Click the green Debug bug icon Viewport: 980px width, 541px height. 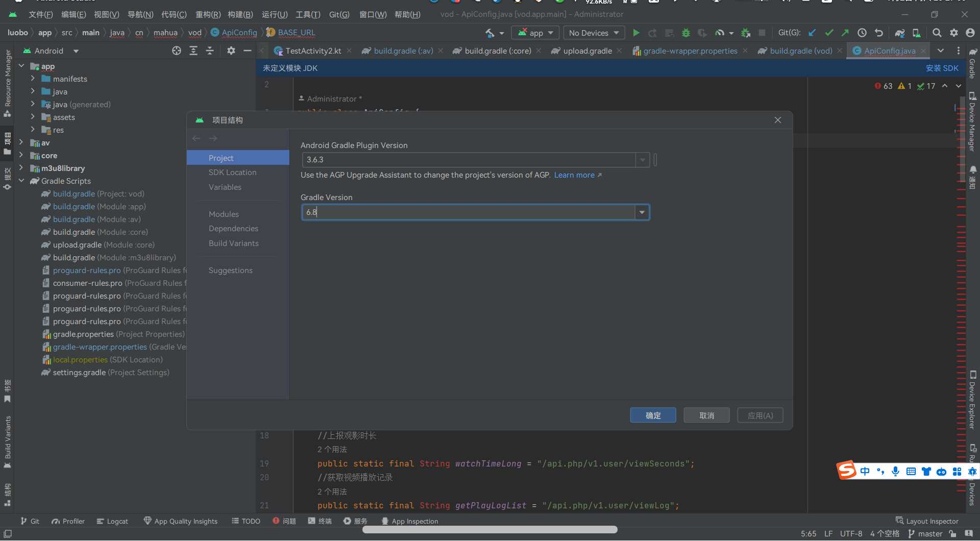686,33
